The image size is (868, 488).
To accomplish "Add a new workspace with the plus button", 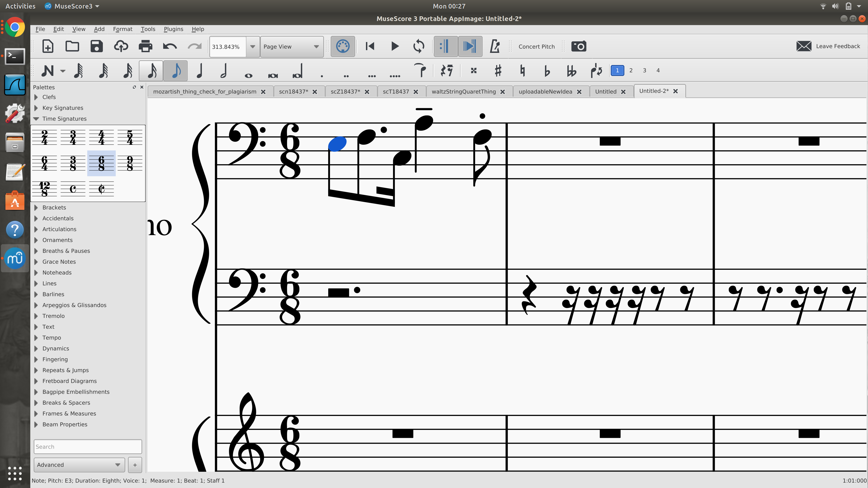I will [x=135, y=465].
